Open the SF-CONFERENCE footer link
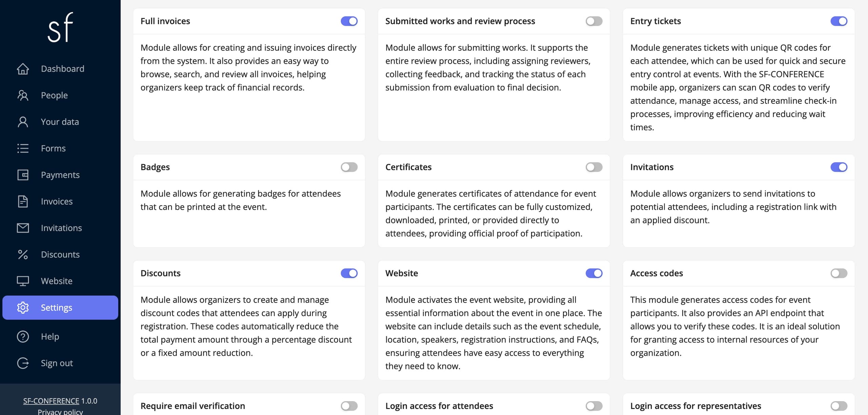 point(51,401)
